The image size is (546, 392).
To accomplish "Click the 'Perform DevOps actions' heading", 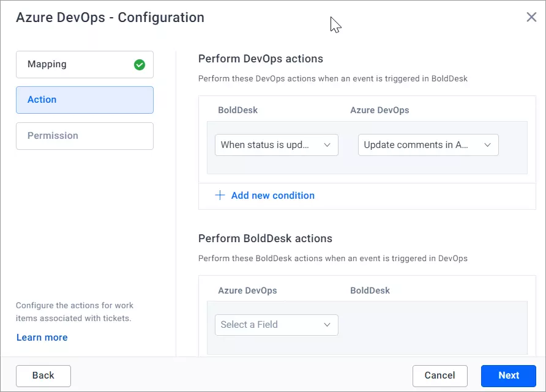I will (x=261, y=59).
